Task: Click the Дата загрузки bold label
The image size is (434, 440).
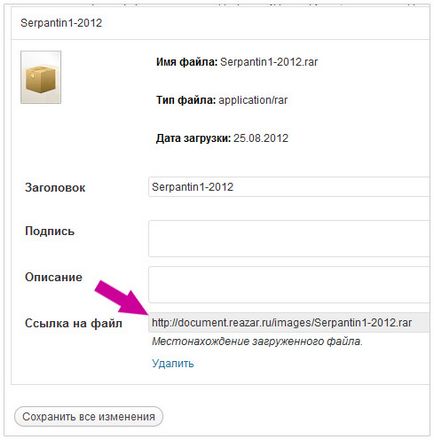Action: pos(193,138)
